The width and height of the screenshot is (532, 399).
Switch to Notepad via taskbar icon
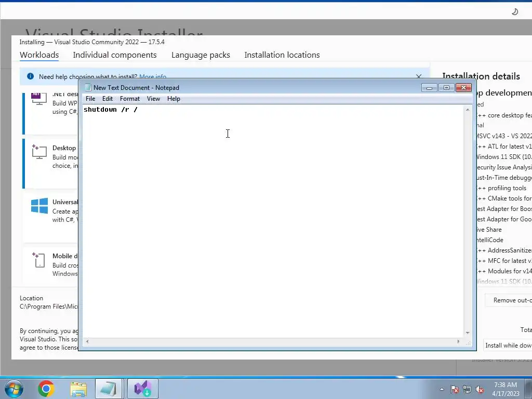(x=109, y=389)
